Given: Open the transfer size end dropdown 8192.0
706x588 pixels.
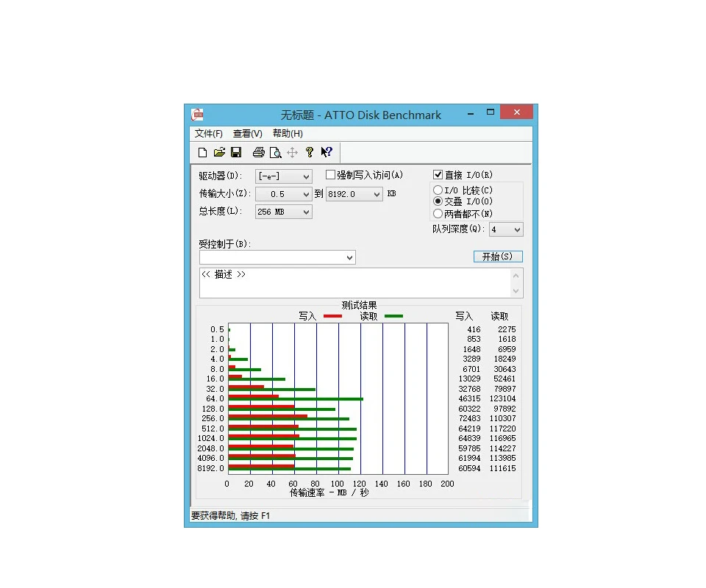Looking at the screenshot, I should (354, 194).
